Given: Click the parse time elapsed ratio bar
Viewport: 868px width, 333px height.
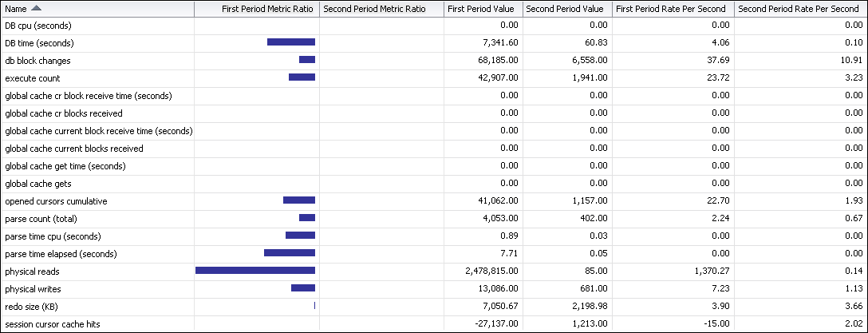Looking at the screenshot, I should click(x=290, y=252).
